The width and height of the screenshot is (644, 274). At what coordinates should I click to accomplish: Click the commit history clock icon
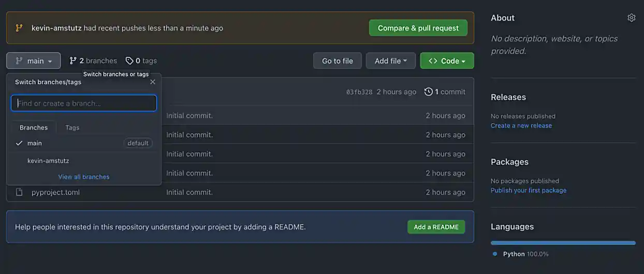coord(428,92)
